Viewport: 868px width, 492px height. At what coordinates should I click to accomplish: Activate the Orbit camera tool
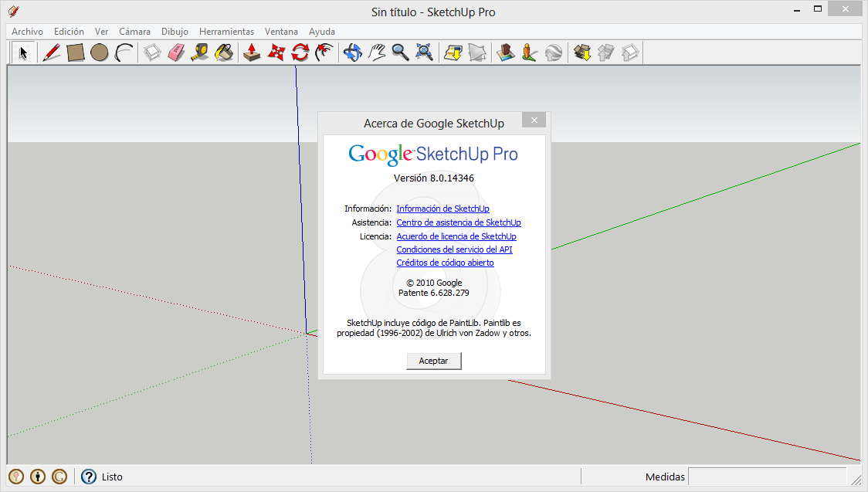(x=353, y=53)
